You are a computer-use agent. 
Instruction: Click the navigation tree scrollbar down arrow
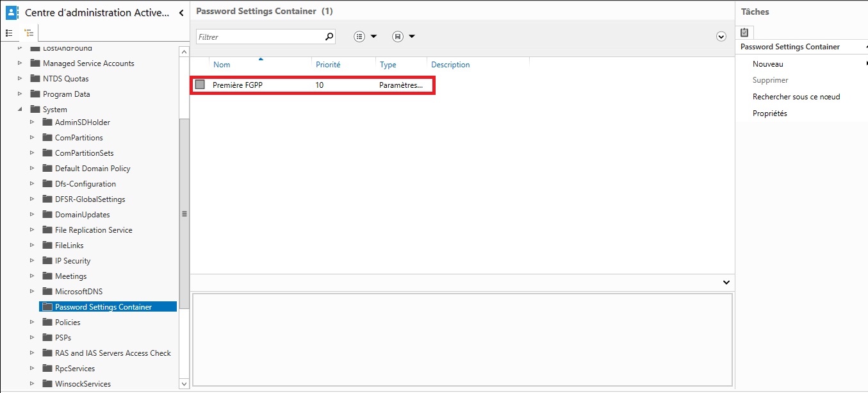click(x=184, y=383)
